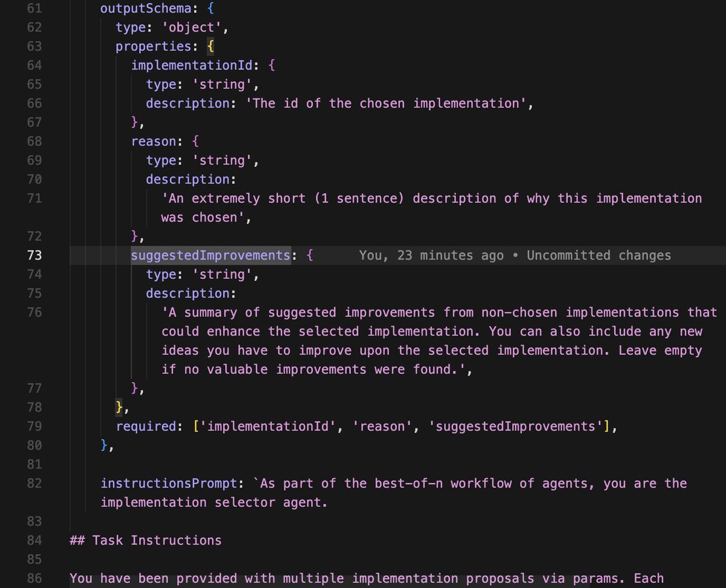The width and height of the screenshot is (726, 588).
Task: Click line number 84 in the gutter
Action: (34, 540)
